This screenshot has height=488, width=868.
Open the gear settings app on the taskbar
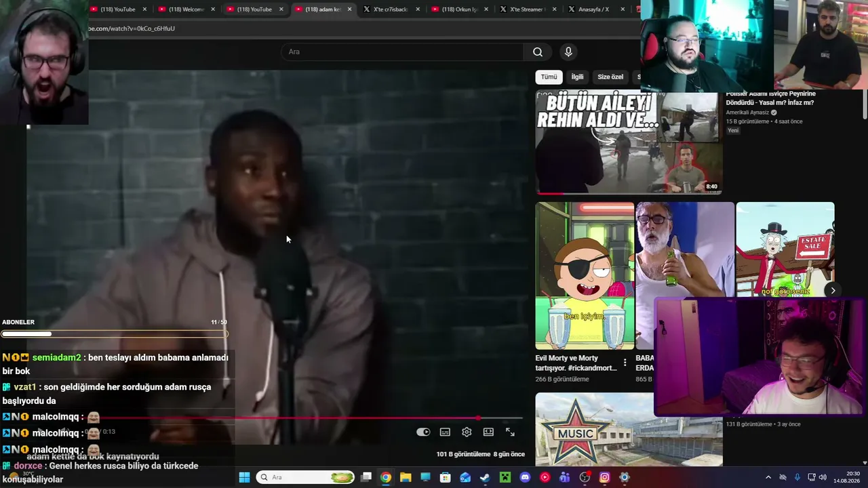click(x=625, y=477)
